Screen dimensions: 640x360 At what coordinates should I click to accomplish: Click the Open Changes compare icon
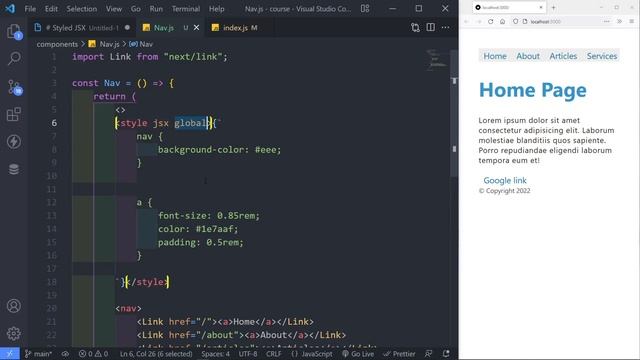[415, 27]
